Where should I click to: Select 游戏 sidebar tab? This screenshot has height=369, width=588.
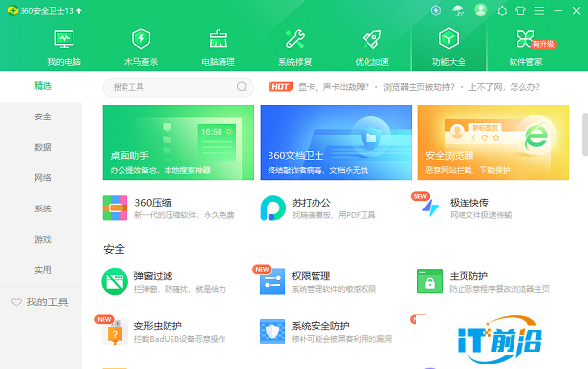click(x=43, y=240)
